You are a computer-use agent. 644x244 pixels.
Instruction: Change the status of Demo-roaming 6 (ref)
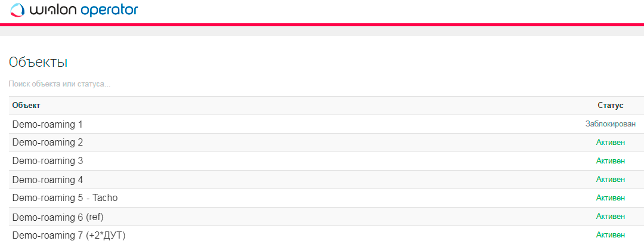(610, 217)
